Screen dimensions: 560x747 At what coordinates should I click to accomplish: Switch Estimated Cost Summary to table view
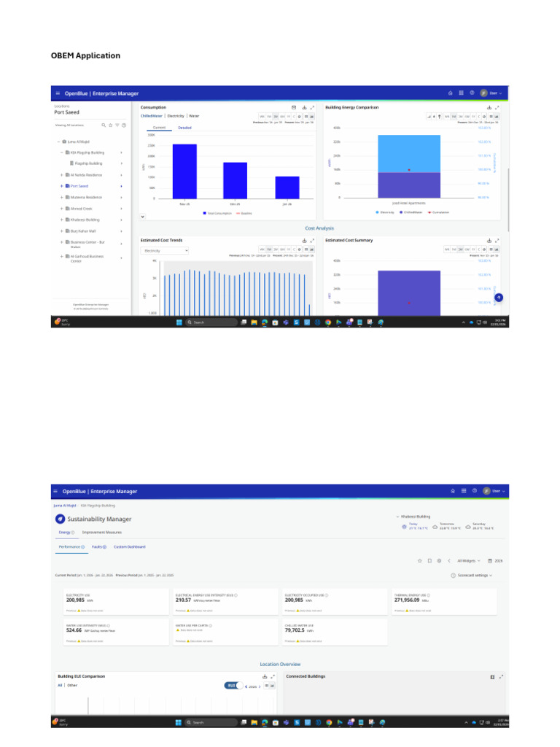coord(491,249)
